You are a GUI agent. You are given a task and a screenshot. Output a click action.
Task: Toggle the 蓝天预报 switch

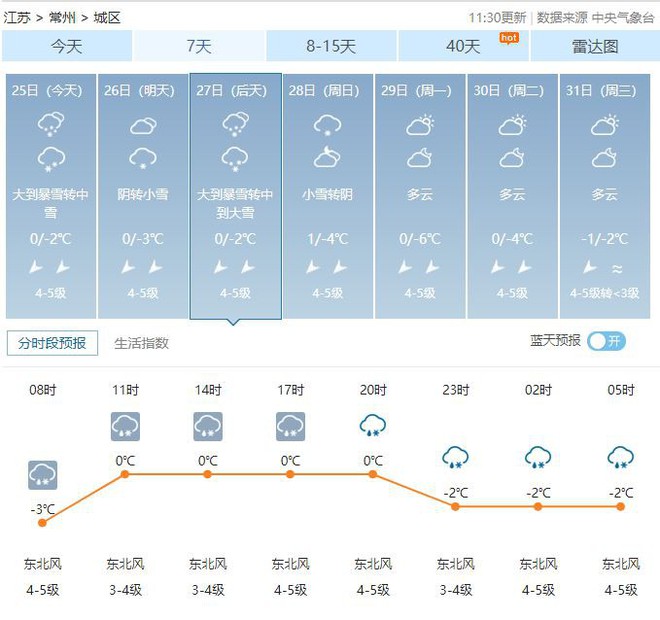[607, 341]
